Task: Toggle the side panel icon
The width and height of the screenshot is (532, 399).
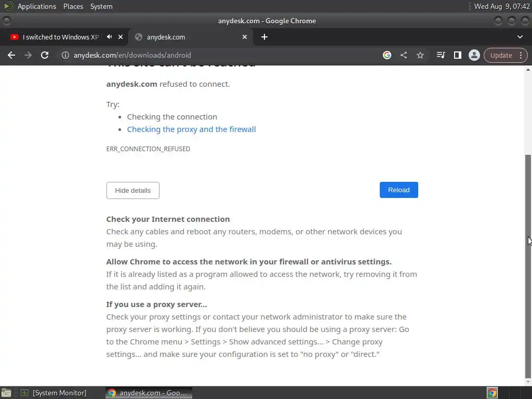Action: coord(457,55)
